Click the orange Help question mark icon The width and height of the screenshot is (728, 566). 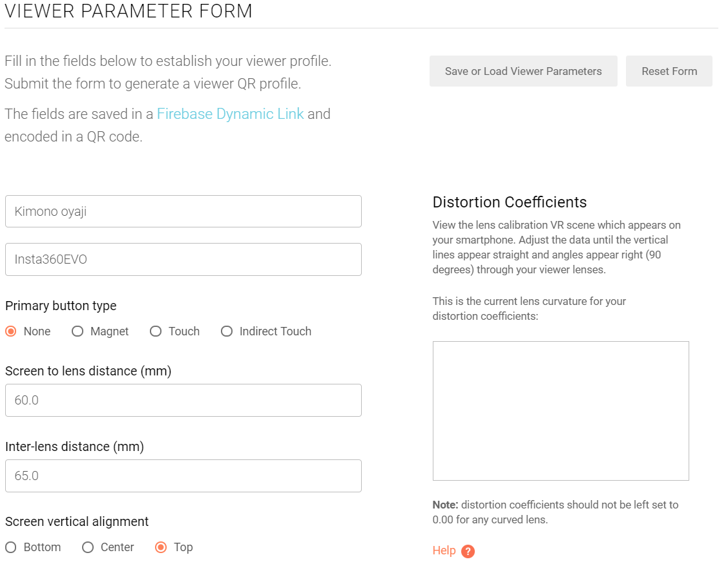coord(468,551)
